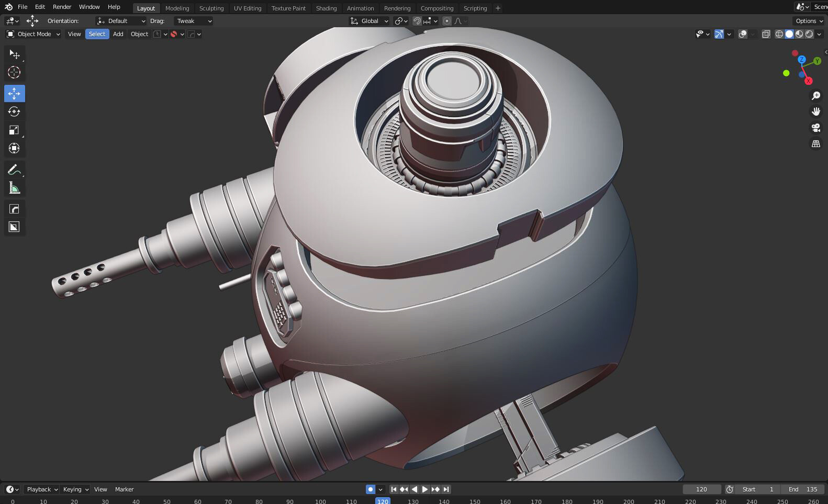The image size is (828, 504).
Task: Activate the Rotate tool
Action: (14, 111)
